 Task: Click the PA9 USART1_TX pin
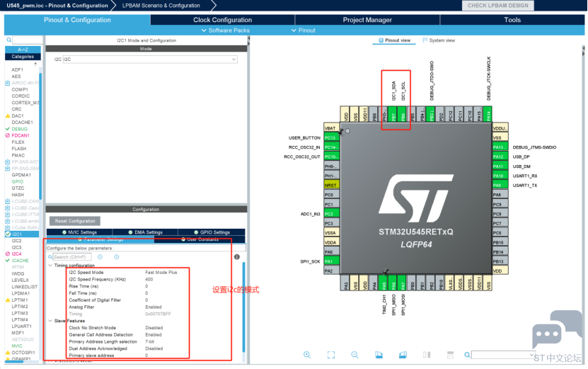[500, 186]
